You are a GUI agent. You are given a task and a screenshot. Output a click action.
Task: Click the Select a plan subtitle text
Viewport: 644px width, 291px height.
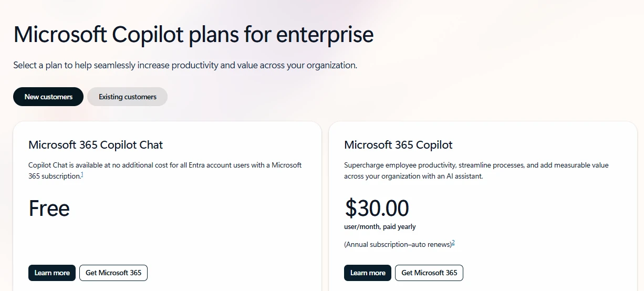point(185,65)
